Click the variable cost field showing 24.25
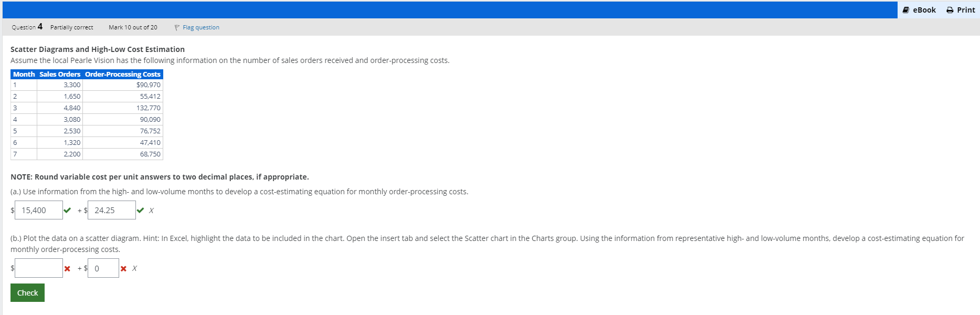This screenshot has width=980, height=315. (x=112, y=210)
